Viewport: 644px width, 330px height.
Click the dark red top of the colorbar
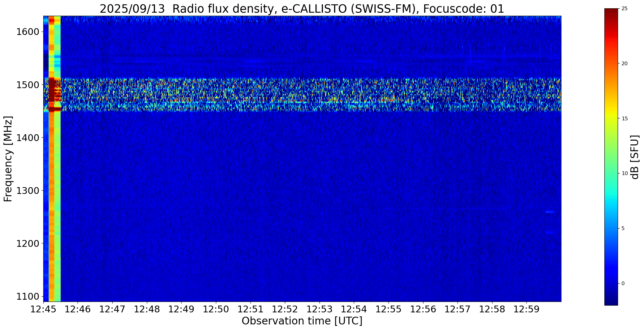coord(611,12)
